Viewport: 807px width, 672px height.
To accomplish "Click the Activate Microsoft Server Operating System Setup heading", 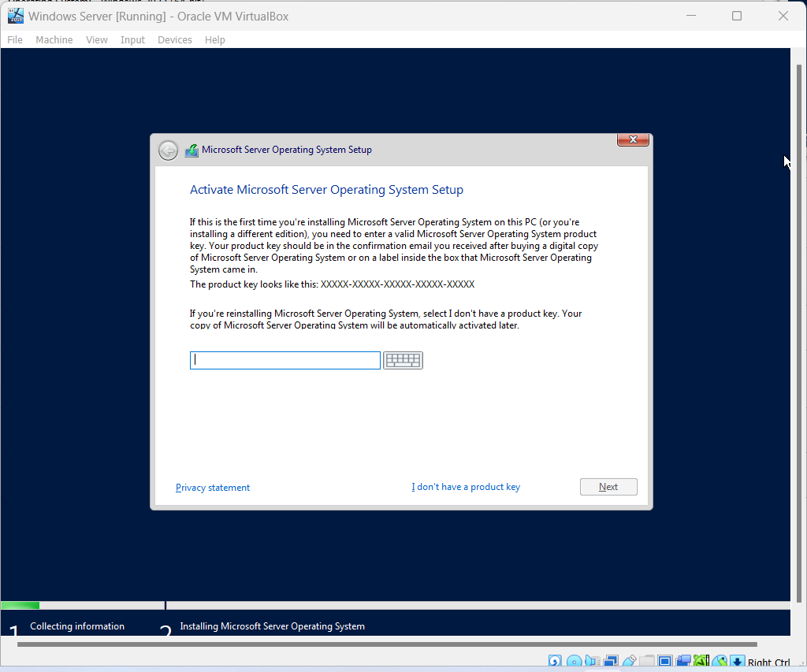I will pyautogui.click(x=326, y=190).
